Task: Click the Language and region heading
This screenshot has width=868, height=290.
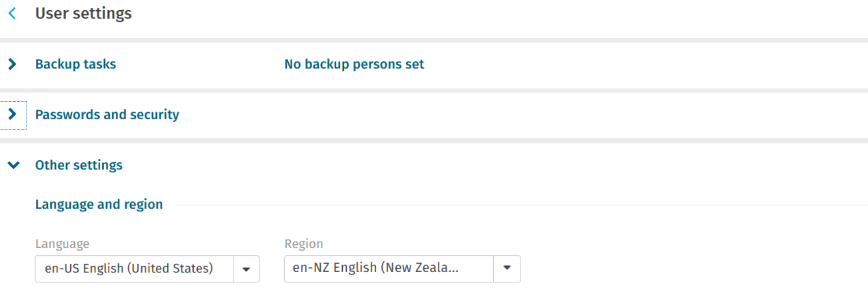Action: tap(99, 204)
